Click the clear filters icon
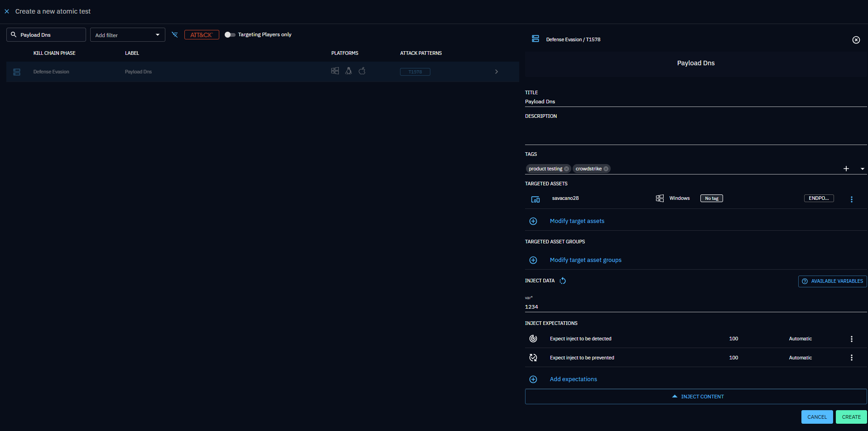The width and height of the screenshot is (868, 431). point(175,35)
